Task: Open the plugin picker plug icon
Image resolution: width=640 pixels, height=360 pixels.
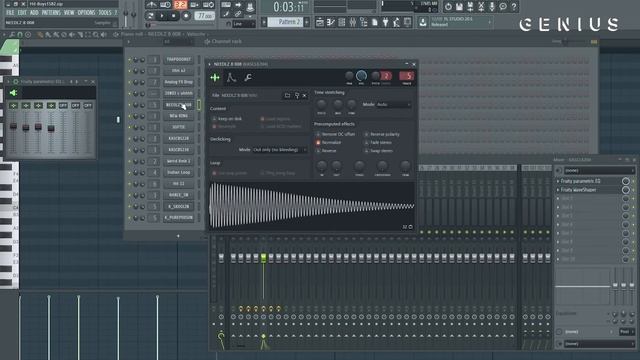Action: (x=385, y=22)
